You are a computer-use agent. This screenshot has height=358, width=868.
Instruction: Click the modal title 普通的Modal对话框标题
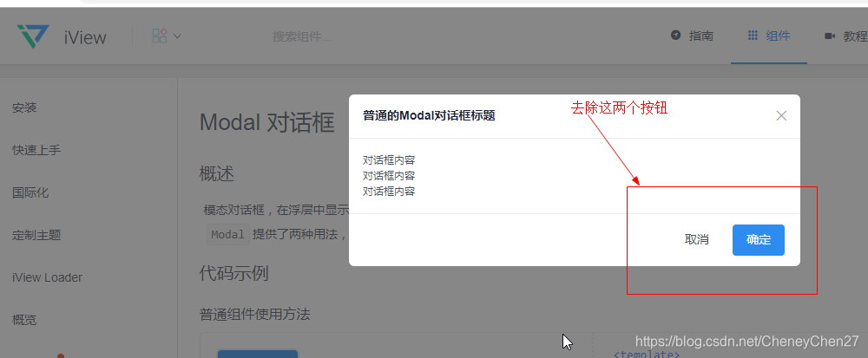(429, 115)
